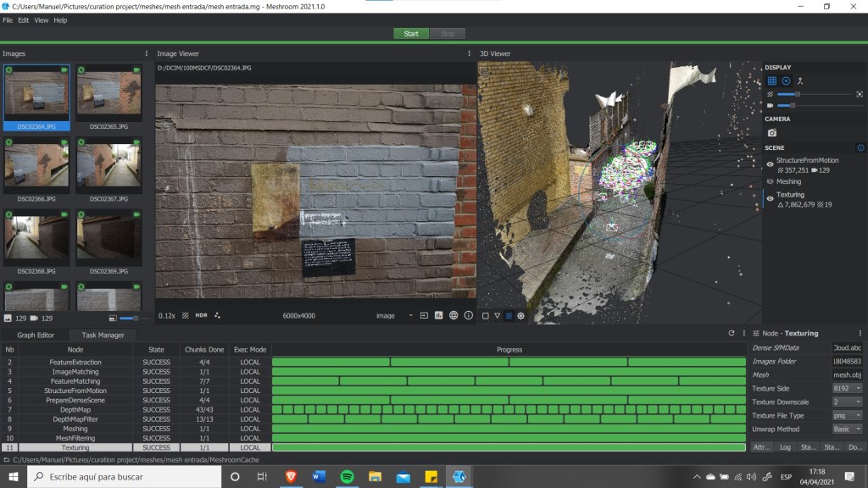Image resolution: width=868 pixels, height=488 pixels.
Task: Open the Log tab of the Texturing node
Action: tap(785, 446)
